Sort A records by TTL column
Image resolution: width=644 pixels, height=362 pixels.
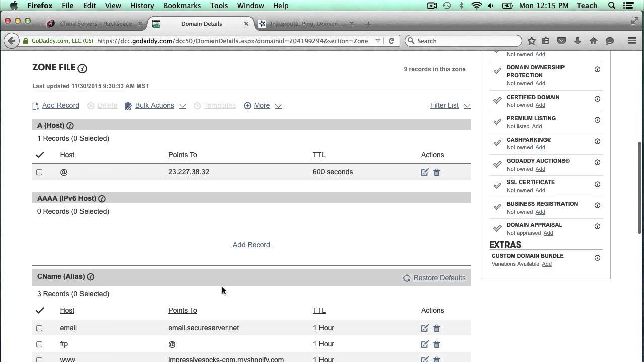tap(319, 155)
